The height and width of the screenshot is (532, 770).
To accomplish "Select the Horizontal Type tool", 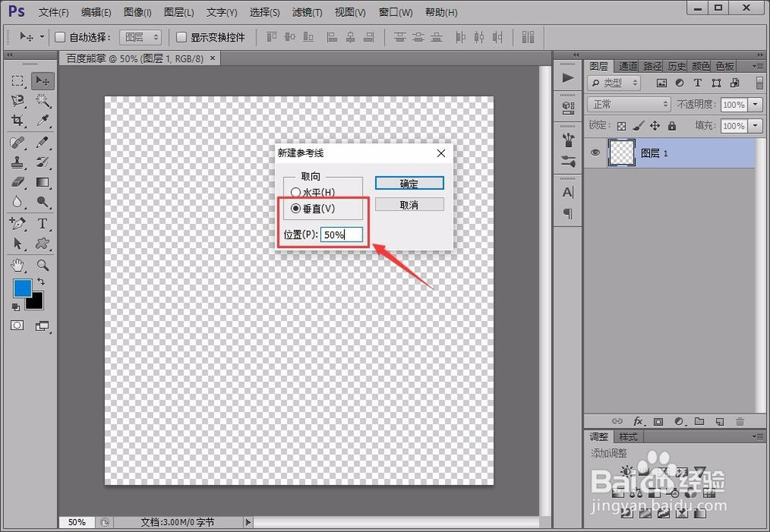I will pyautogui.click(x=42, y=223).
